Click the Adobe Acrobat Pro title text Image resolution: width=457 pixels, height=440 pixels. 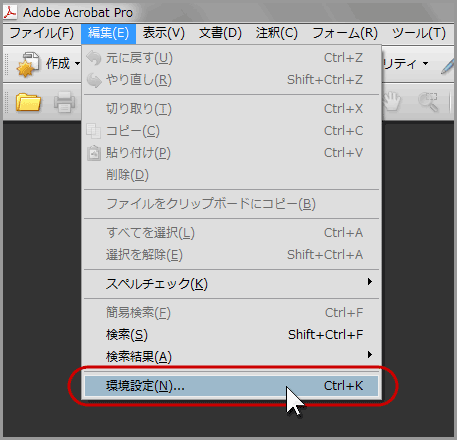pos(78,13)
